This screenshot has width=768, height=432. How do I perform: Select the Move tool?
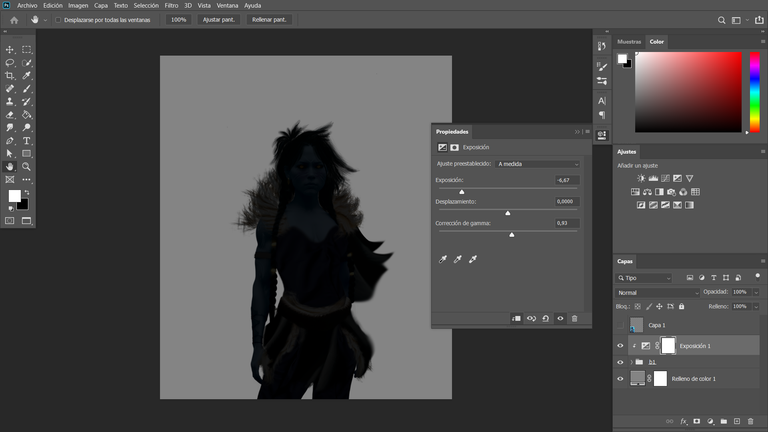tap(10, 49)
